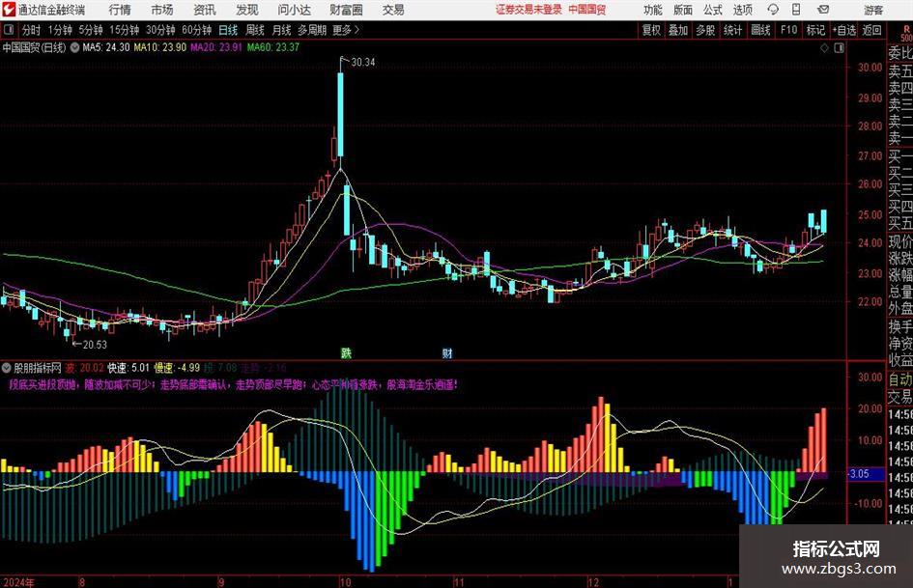Add stock via +自选 button
The width and height of the screenshot is (913, 588).
(844, 30)
